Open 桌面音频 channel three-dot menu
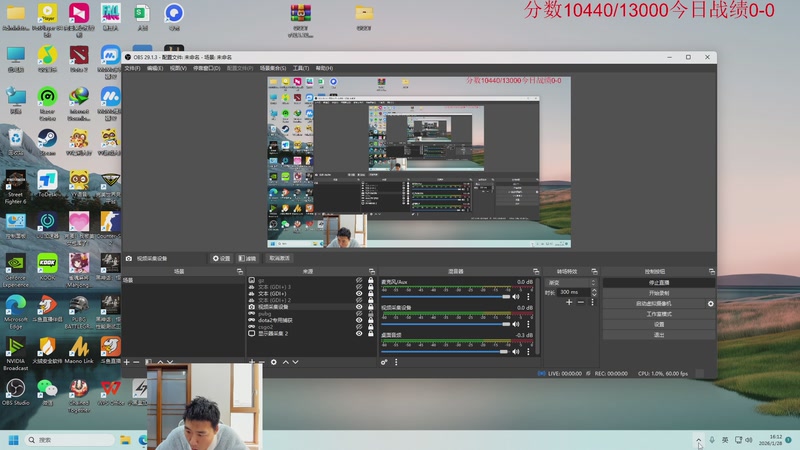Image resolution: width=800 pixels, height=450 pixels. point(528,352)
